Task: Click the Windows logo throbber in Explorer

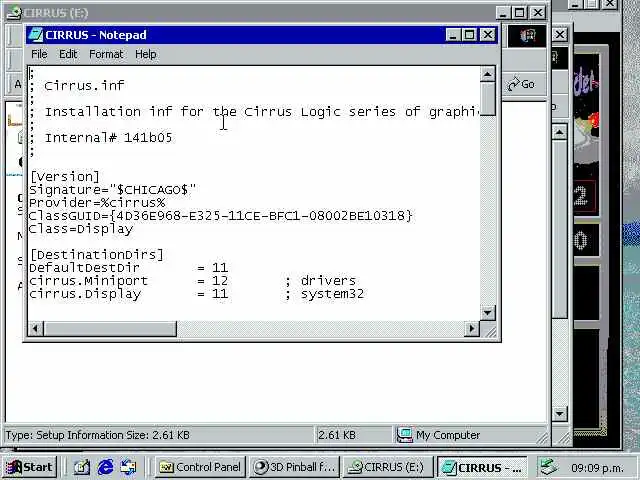Action: (527, 36)
